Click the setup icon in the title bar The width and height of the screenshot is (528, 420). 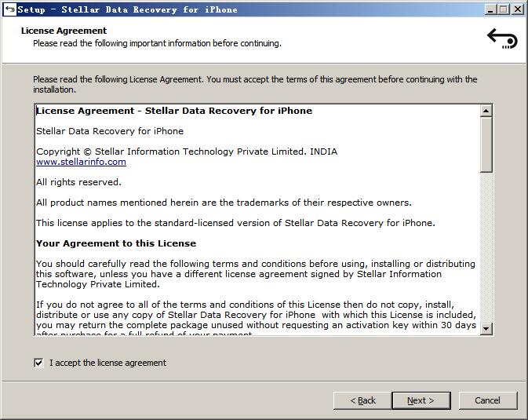(x=9, y=9)
